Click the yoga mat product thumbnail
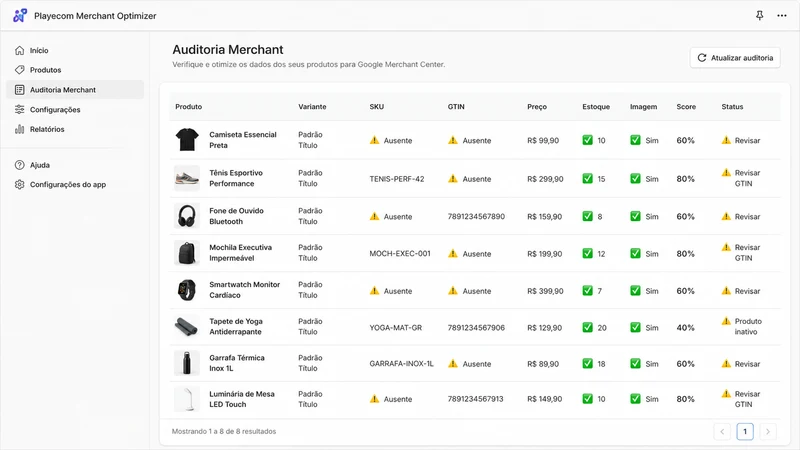 click(187, 327)
